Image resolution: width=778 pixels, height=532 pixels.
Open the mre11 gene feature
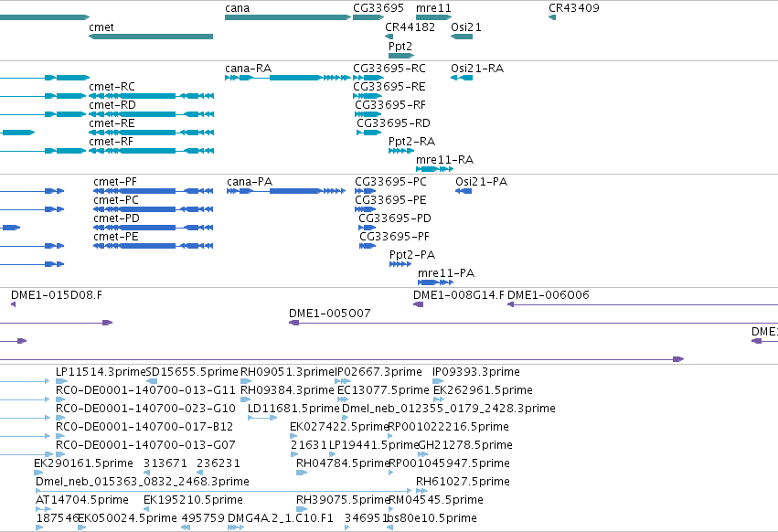433,17
